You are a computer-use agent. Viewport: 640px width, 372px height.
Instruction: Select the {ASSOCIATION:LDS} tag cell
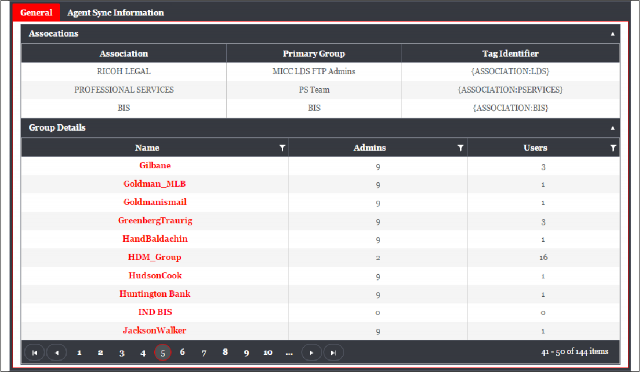click(x=510, y=71)
